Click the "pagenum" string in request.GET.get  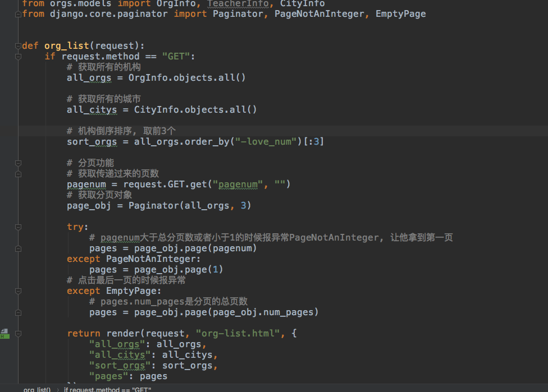[238, 185]
